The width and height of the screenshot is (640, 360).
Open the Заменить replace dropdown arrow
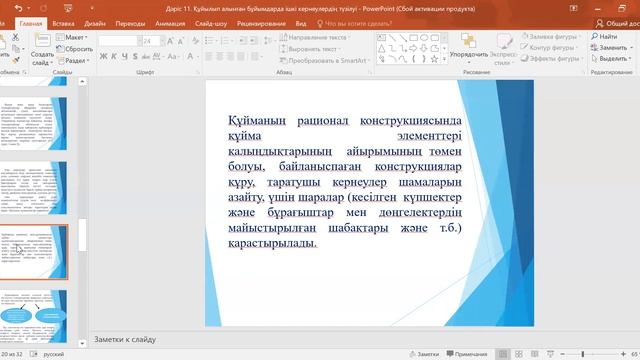click(631, 48)
